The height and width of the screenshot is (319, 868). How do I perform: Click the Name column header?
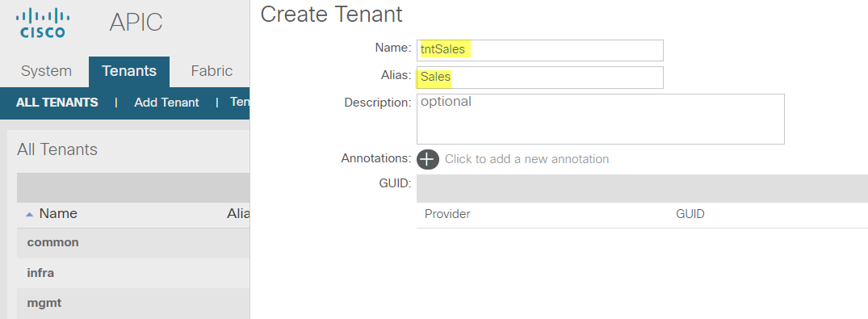point(58,214)
